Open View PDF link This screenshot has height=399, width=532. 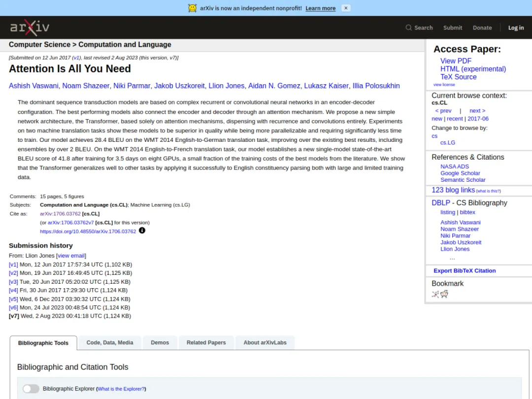[x=456, y=61]
